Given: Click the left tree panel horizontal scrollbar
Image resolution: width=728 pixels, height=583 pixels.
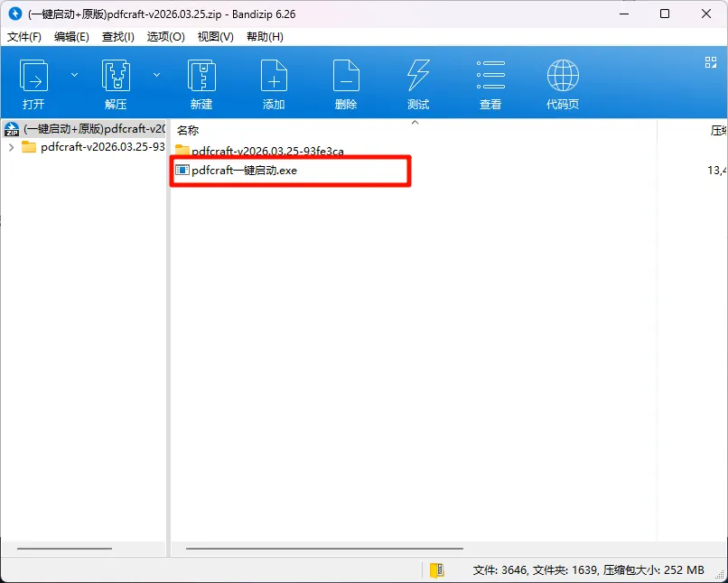Looking at the screenshot, I should click(x=64, y=548).
